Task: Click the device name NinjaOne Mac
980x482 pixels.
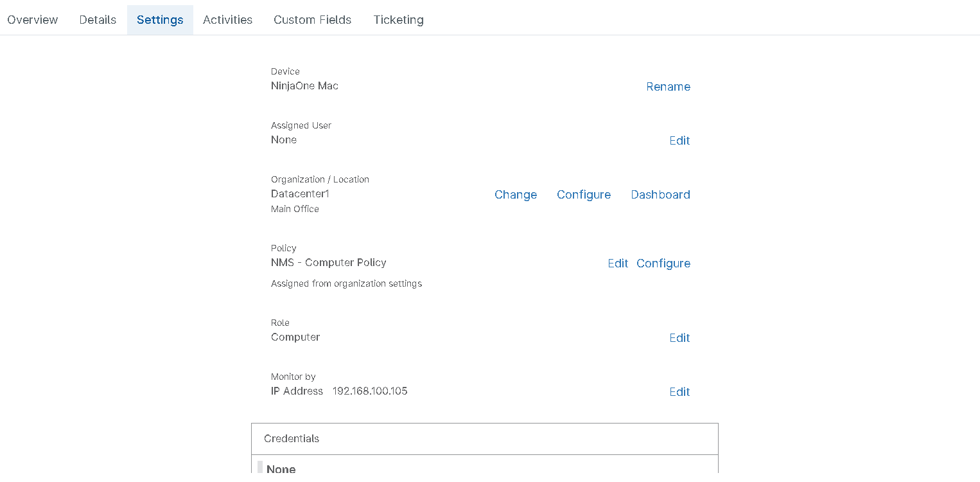Action: [304, 85]
